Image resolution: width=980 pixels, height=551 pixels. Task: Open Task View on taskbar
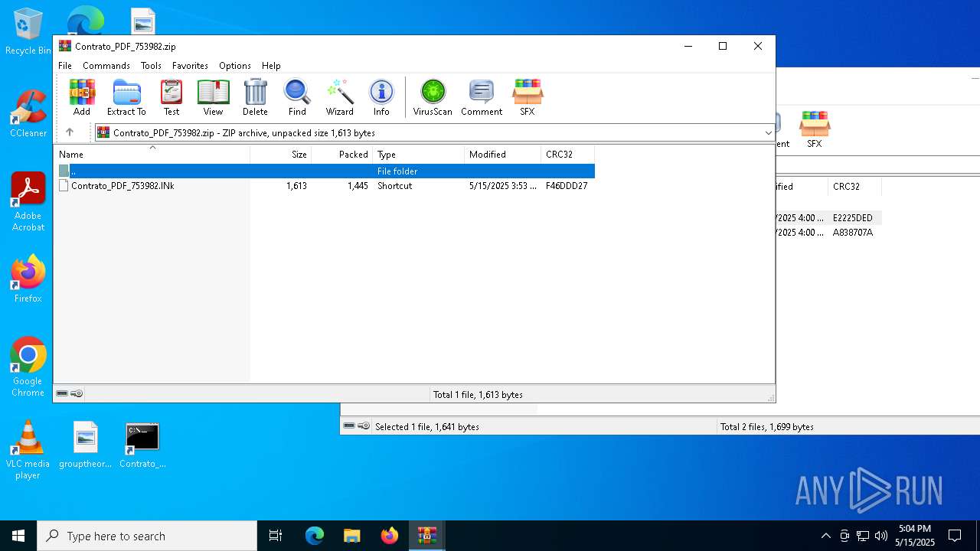pos(276,536)
